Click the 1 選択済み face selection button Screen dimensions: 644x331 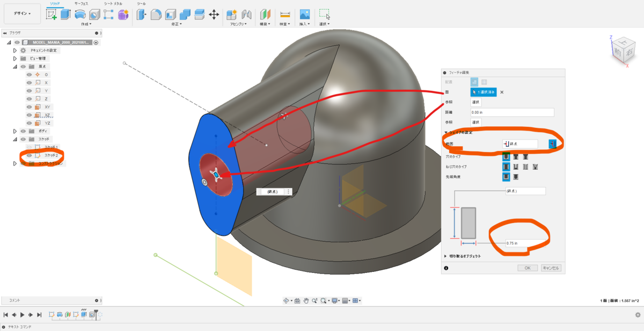click(484, 92)
